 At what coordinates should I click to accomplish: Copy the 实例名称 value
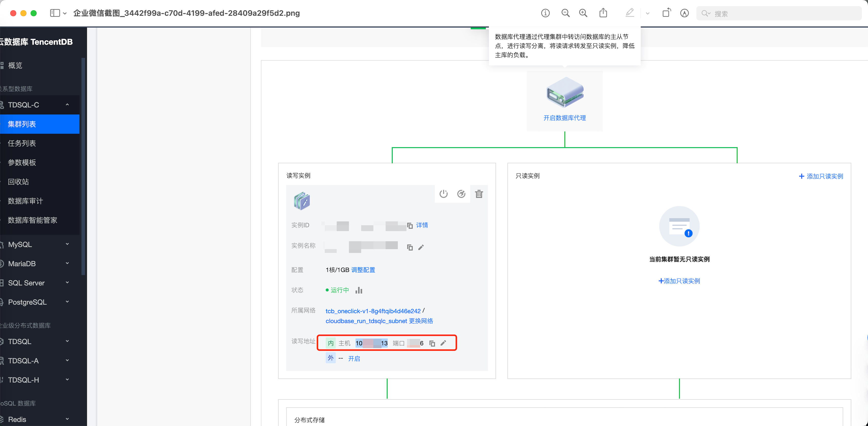coord(410,247)
